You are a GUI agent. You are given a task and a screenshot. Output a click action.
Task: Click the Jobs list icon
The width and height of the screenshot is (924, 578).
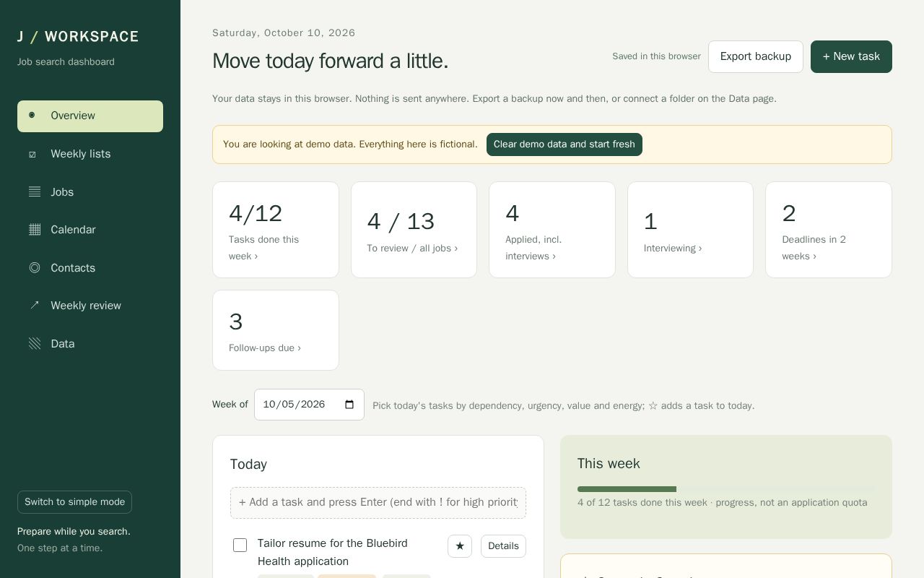pos(35,192)
